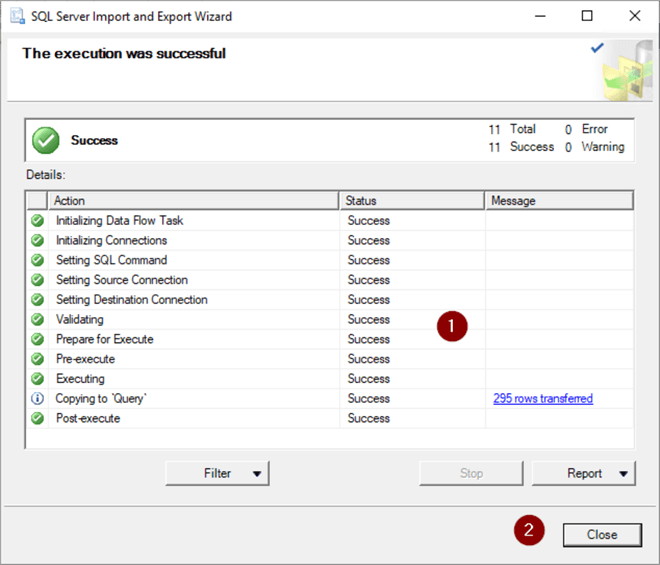Maximize the wizard window
Image resolution: width=660 pixels, height=565 pixels.
587,16
